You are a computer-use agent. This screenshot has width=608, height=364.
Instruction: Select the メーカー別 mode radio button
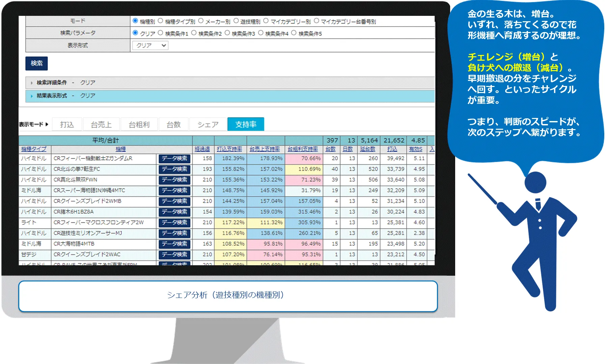click(201, 21)
